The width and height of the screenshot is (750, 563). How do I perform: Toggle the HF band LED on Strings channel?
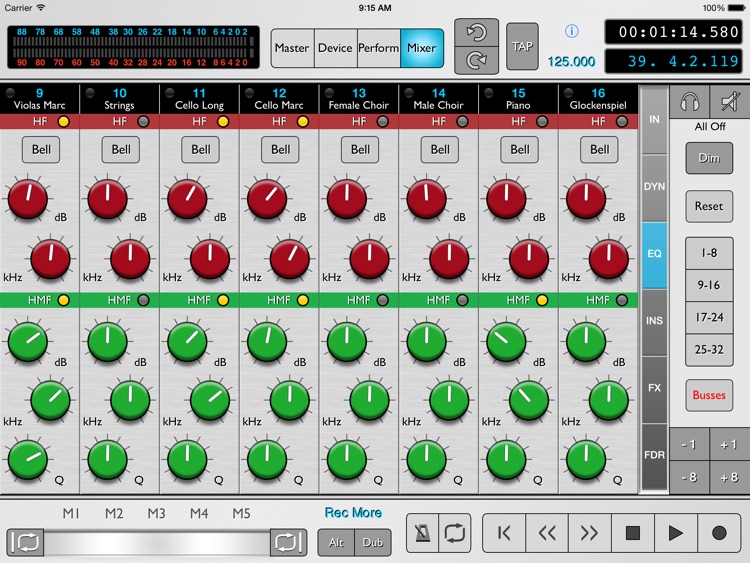[142, 121]
